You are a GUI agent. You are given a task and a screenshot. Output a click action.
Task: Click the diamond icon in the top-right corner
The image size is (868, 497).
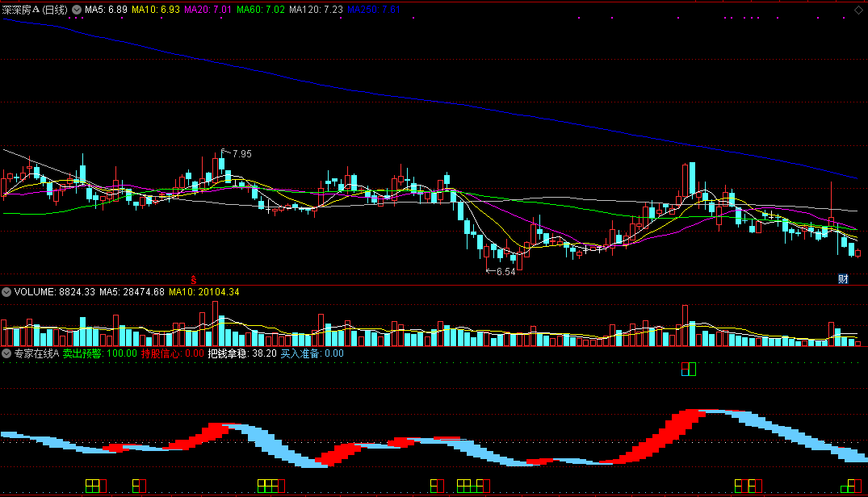pos(858,10)
